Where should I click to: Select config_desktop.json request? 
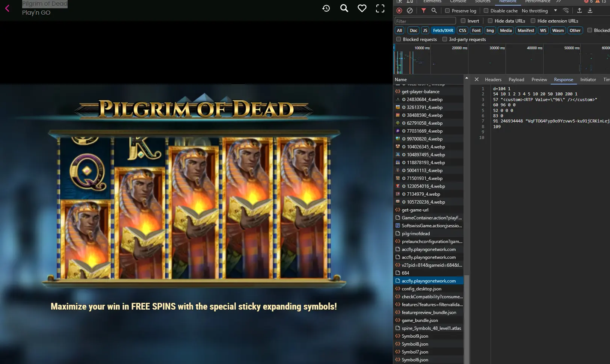point(428,289)
